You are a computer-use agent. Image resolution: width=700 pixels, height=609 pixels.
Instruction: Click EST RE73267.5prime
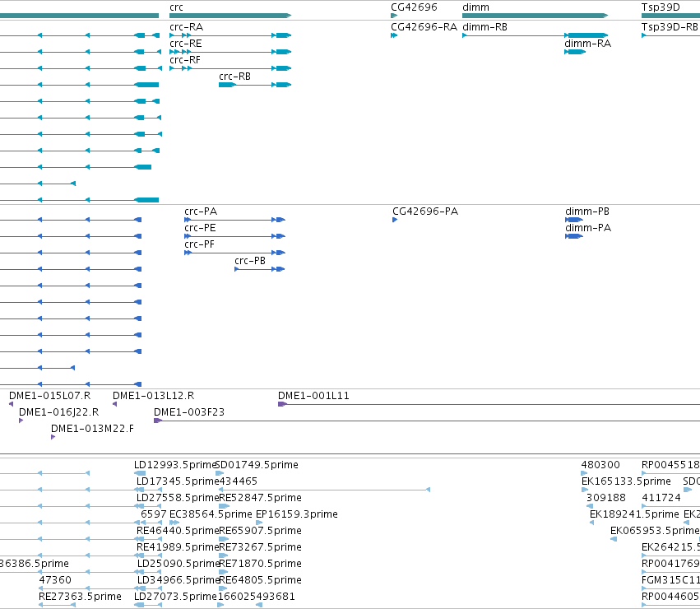[260, 547]
